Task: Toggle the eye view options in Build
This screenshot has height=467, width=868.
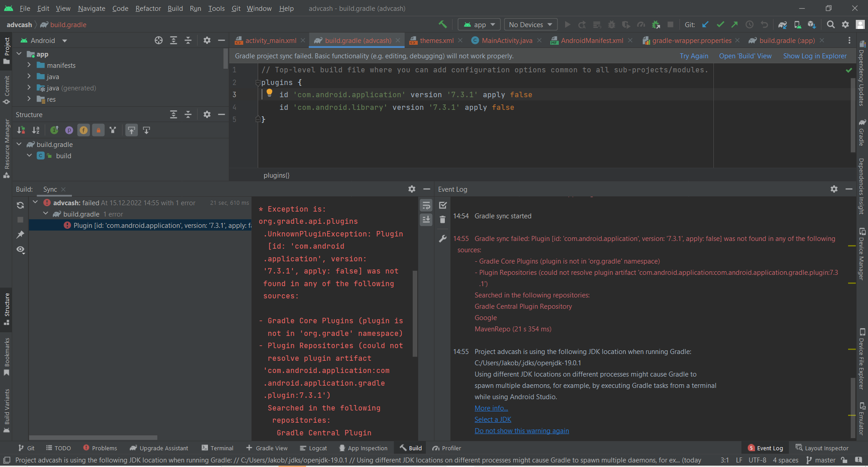Action: [x=20, y=250]
